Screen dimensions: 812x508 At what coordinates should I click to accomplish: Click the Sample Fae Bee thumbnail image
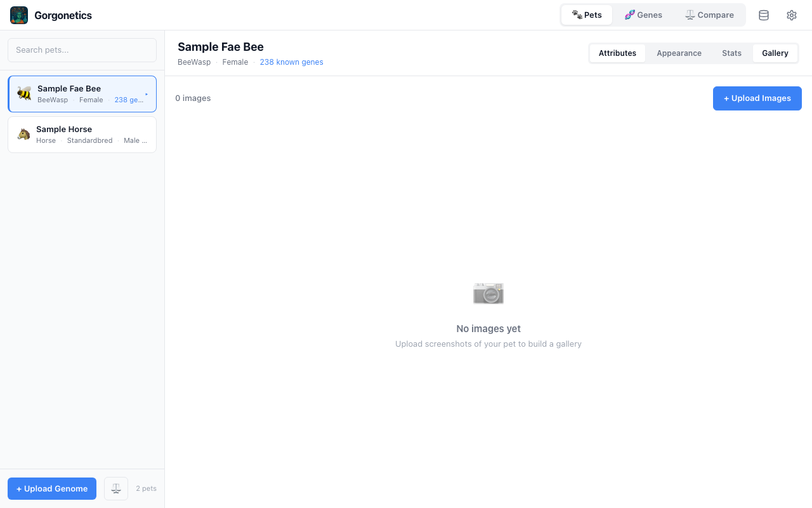[23, 93]
